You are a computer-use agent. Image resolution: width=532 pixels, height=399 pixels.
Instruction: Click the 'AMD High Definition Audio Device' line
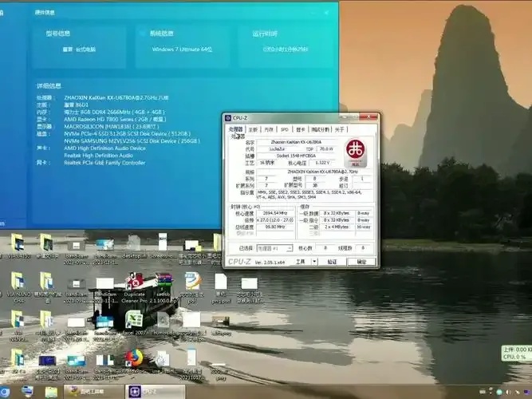point(104,148)
